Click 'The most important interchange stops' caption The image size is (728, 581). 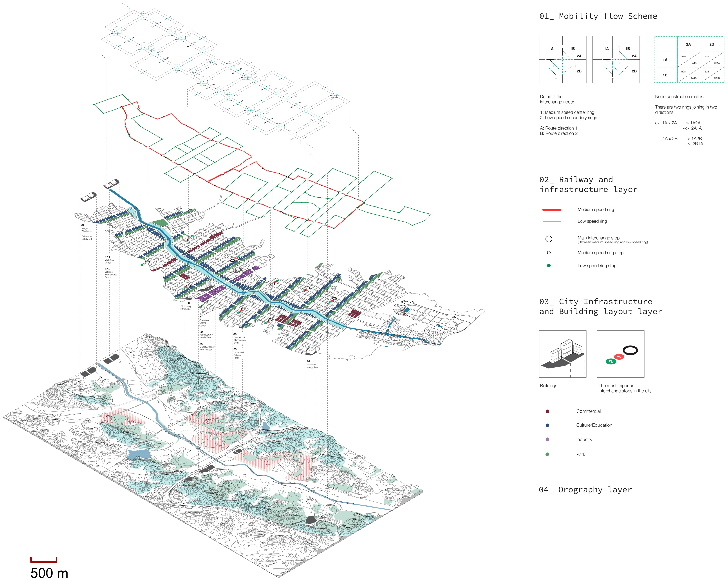[625, 388]
